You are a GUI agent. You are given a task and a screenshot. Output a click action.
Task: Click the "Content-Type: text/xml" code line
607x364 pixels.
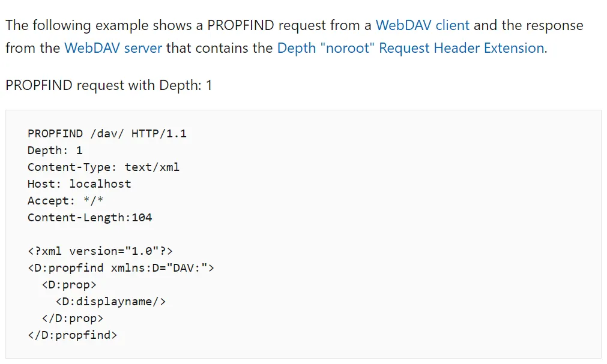pos(103,167)
